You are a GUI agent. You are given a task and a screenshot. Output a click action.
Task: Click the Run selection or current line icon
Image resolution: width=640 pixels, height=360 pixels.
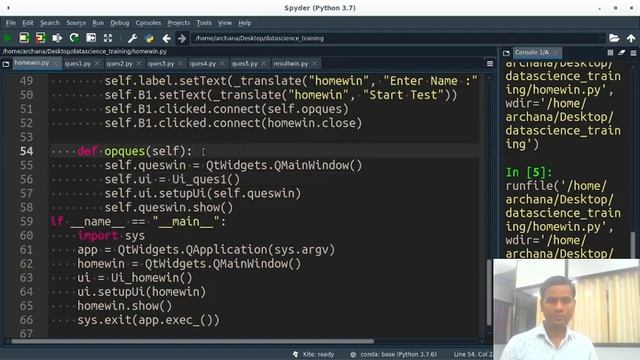coord(57,38)
